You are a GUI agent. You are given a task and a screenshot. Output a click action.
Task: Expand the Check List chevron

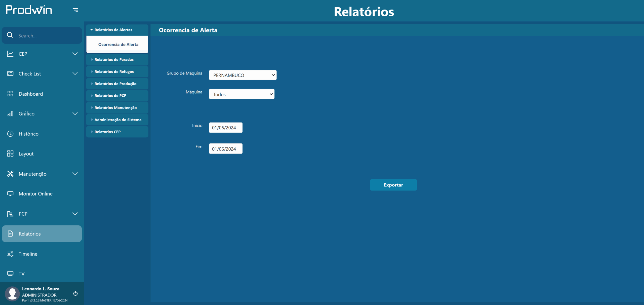(75, 73)
